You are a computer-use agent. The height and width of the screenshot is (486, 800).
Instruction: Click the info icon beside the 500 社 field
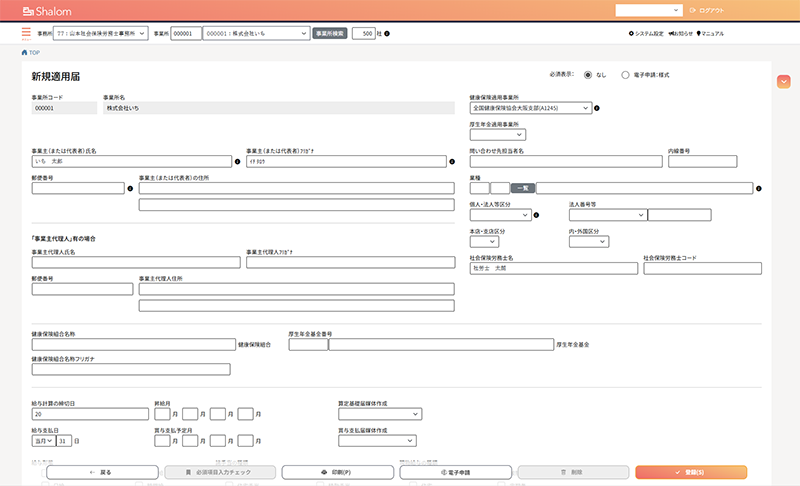point(387,33)
